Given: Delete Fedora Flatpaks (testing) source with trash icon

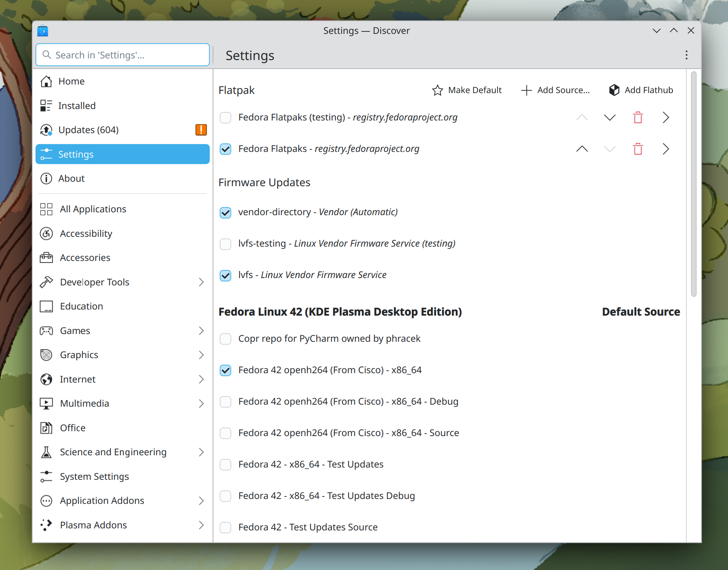Looking at the screenshot, I should coord(638,118).
